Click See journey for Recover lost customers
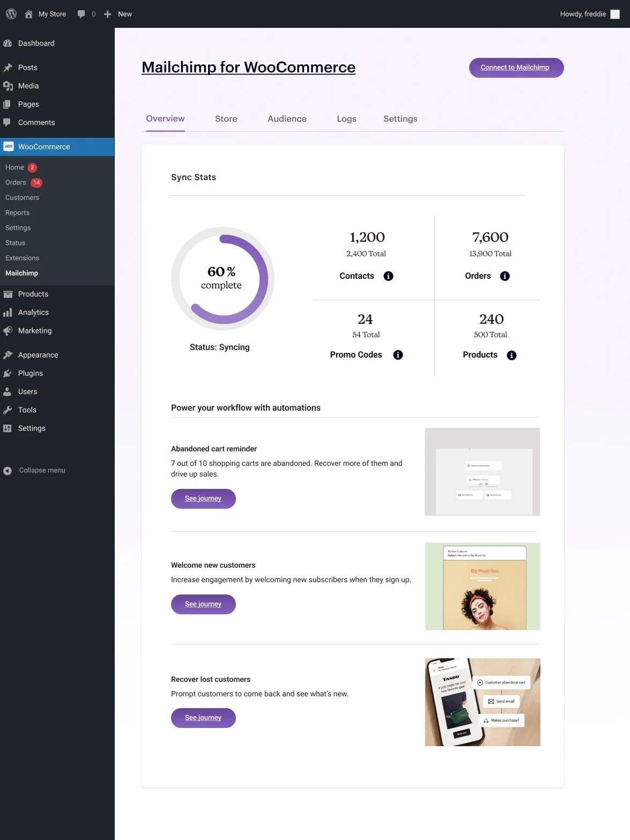This screenshot has height=840, width=630. (x=203, y=718)
